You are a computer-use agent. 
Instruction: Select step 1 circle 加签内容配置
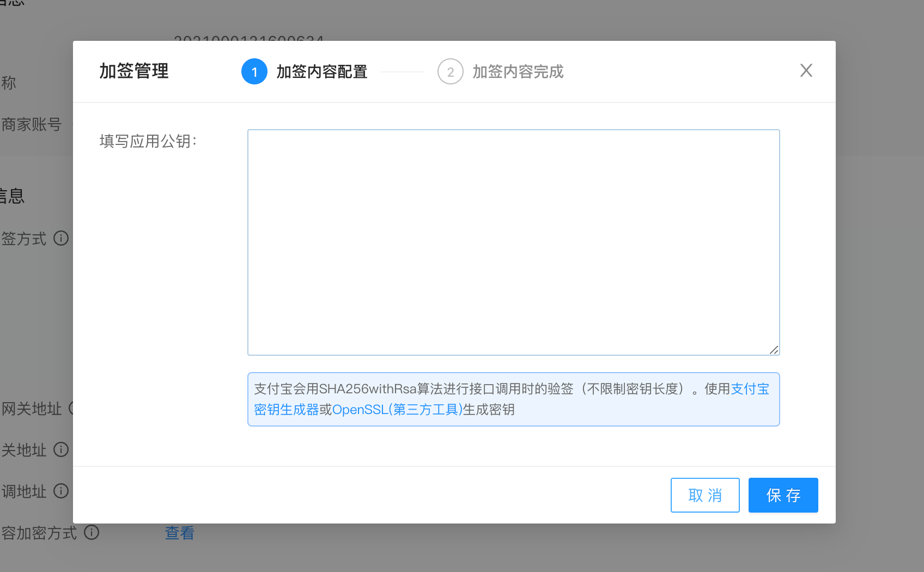click(254, 71)
